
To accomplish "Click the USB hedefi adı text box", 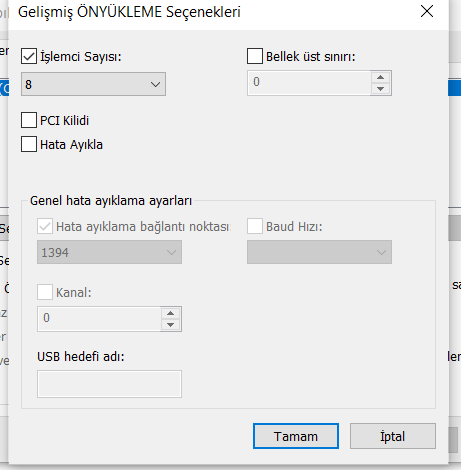I will pos(109,384).
